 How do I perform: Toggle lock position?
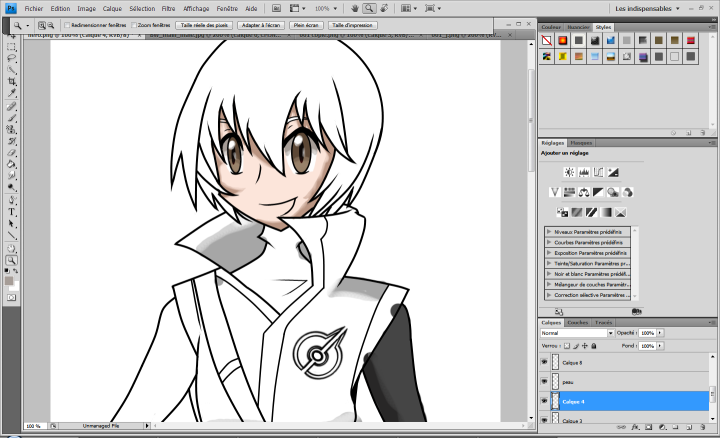(x=585, y=346)
